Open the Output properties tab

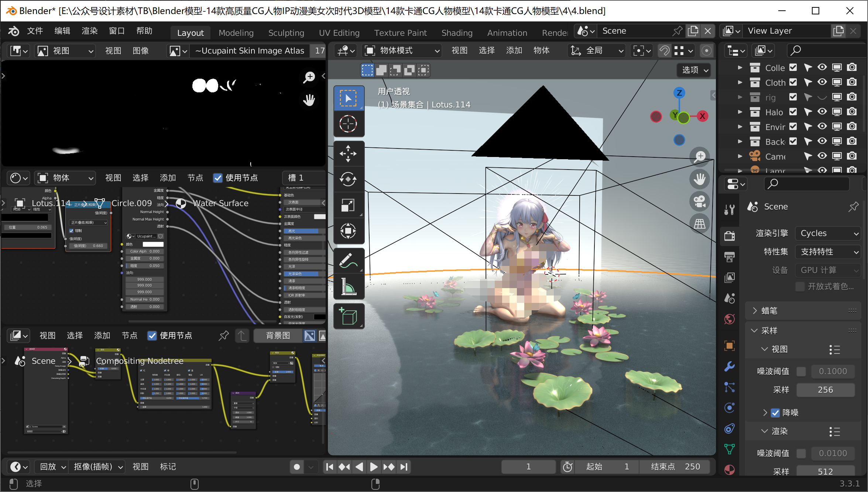coord(730,256)
